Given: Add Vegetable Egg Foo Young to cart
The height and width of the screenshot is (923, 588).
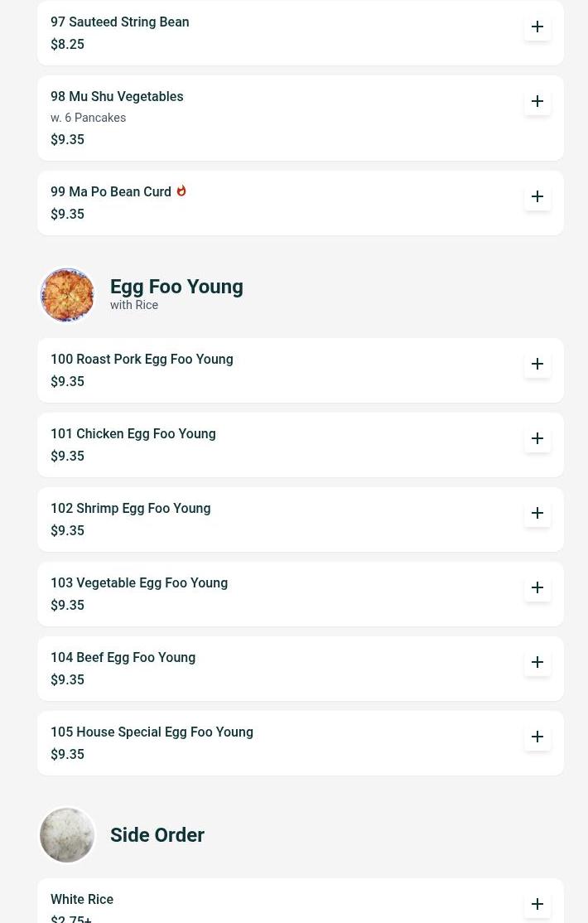Looking at the screenshot, I should coord(537,587).
